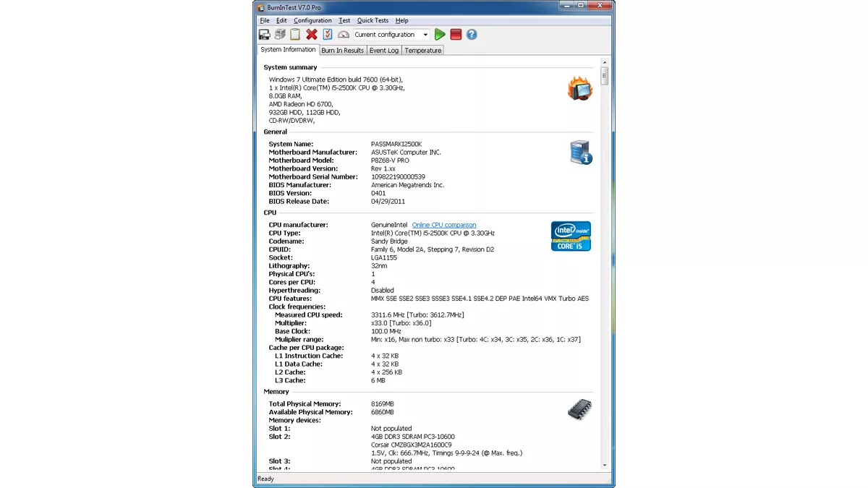Screen dimensions: 868x488
Task: Switch to the Temperature tab
Action: click(x=422, y=50)
